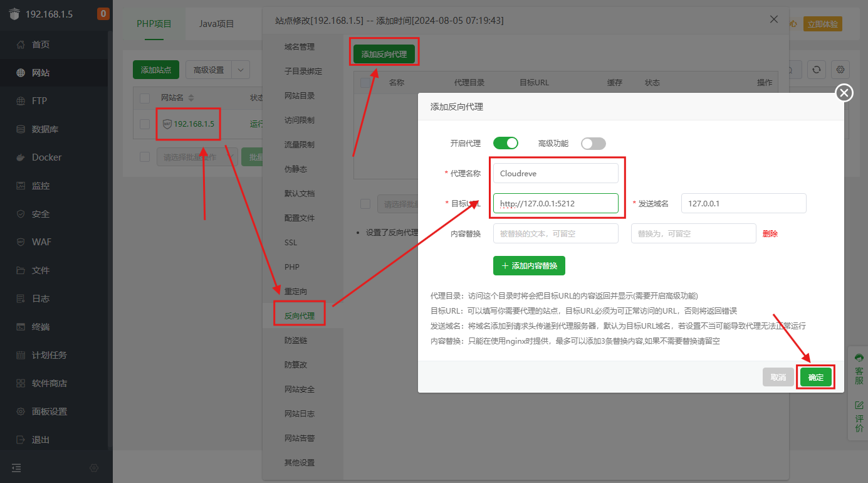Click the settings gear icon above site list

coord(840,70)
